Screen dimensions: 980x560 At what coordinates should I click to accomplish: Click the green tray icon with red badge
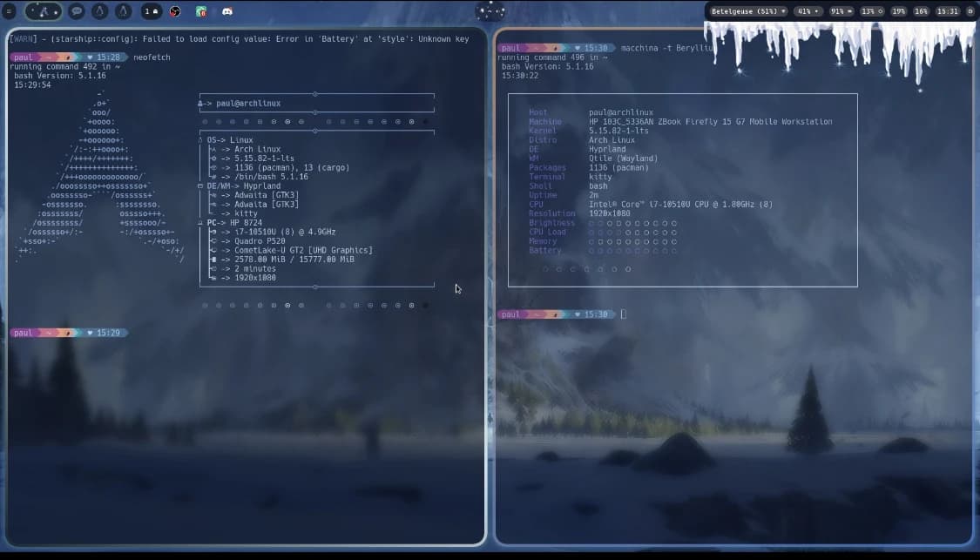(201, 12)
